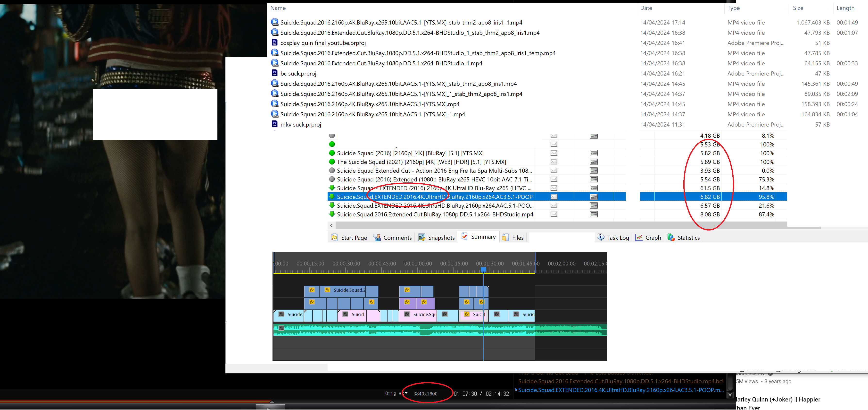Click the MP4 file icon of mkv suck.prproj's neighbor YTS.MX]_1.mp4

click(275, 114)
